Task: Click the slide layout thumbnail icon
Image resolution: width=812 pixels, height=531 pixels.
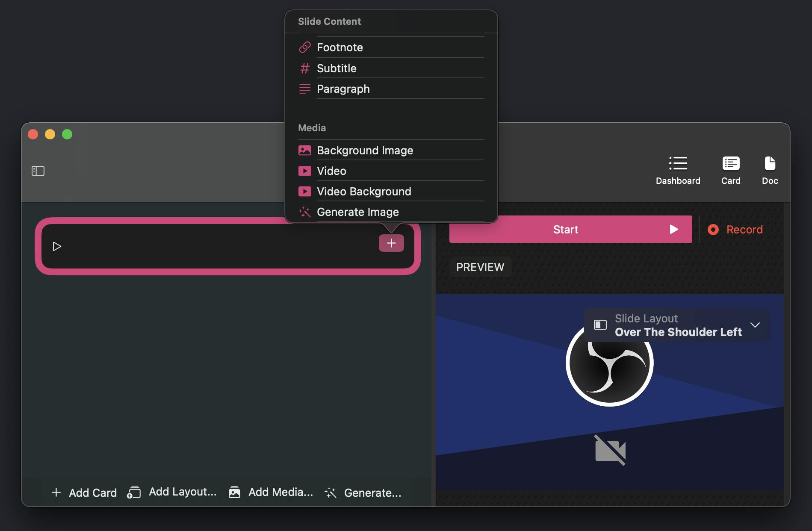Action: [x=600, y=325]
